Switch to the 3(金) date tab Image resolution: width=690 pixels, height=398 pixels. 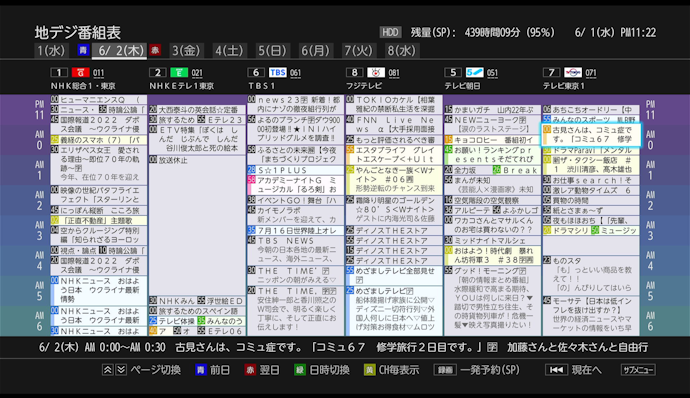[x=186, y=51]
